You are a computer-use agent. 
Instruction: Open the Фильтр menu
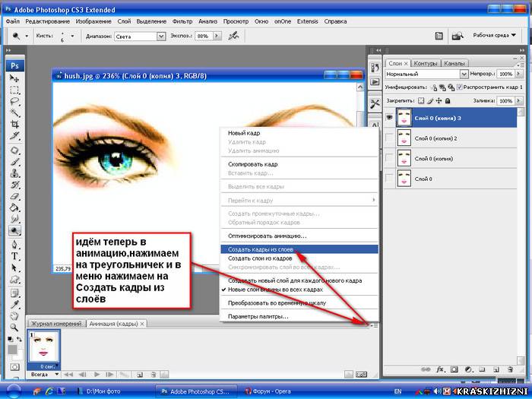pyautogui.click(x=182, y=21)
